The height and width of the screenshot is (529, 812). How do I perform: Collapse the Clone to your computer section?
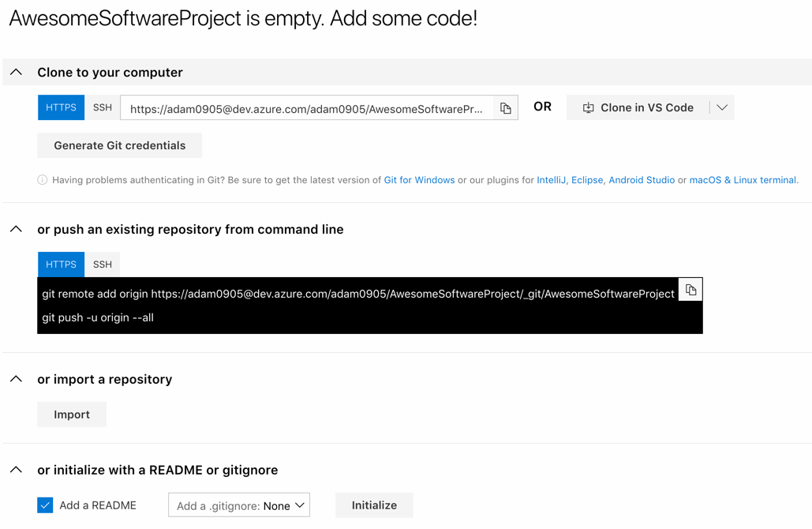16,71
